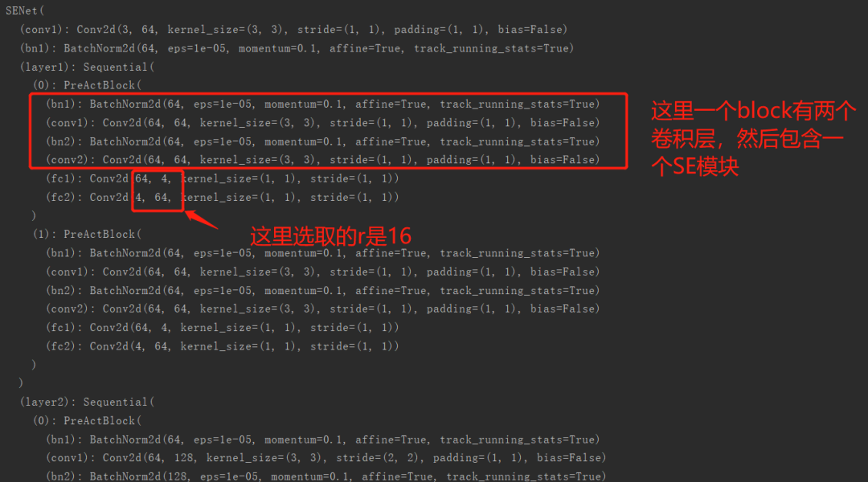Screen dimensions: 868x482
Task: Click the (1): PreActBlock( line
Action: click(x=87, y=234)
